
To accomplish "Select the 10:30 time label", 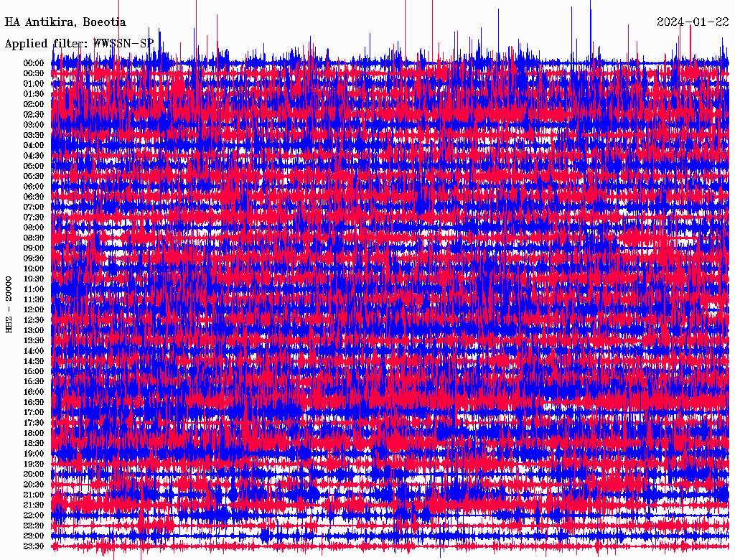I will pyautogui.click(x=33, y=279).
